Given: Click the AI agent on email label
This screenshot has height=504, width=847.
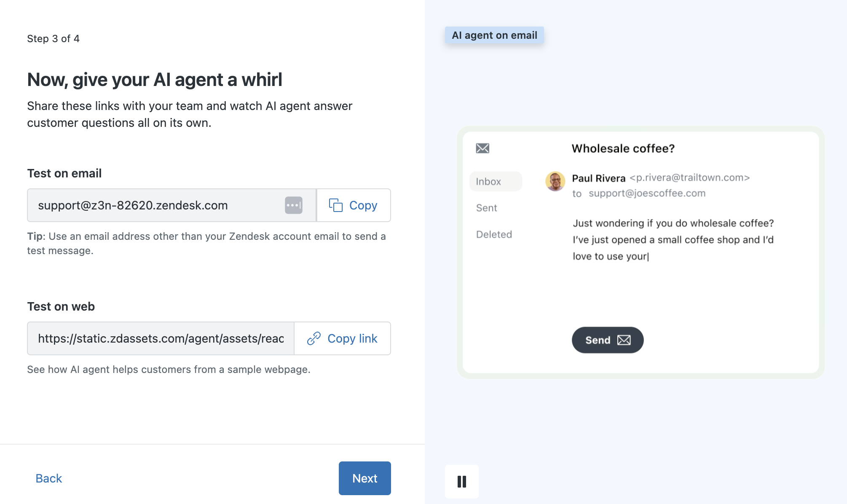Looking at the screenshot, I should [494, 35].
